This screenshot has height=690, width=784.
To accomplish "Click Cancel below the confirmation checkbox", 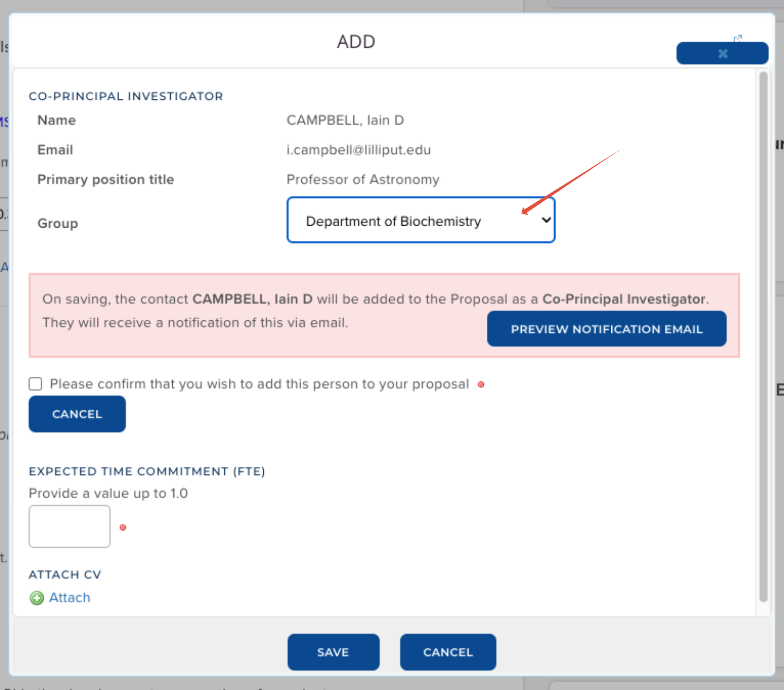I will [x=77, y=414].
